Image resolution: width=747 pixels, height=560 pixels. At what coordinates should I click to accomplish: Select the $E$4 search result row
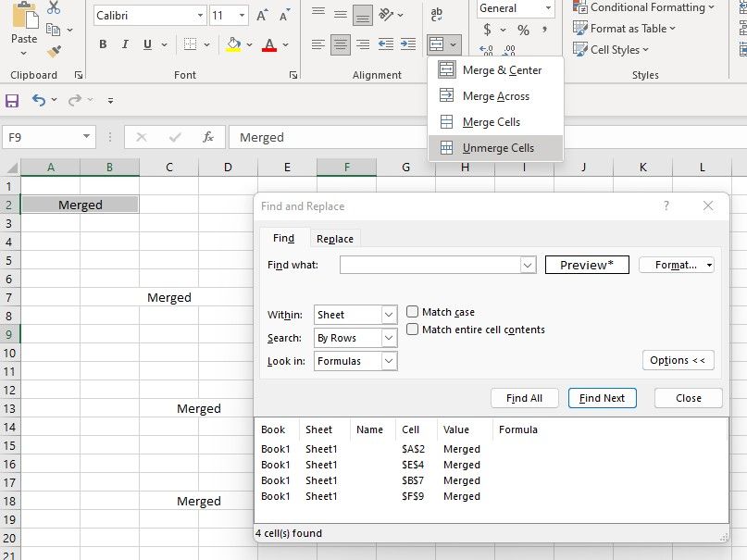491,465
